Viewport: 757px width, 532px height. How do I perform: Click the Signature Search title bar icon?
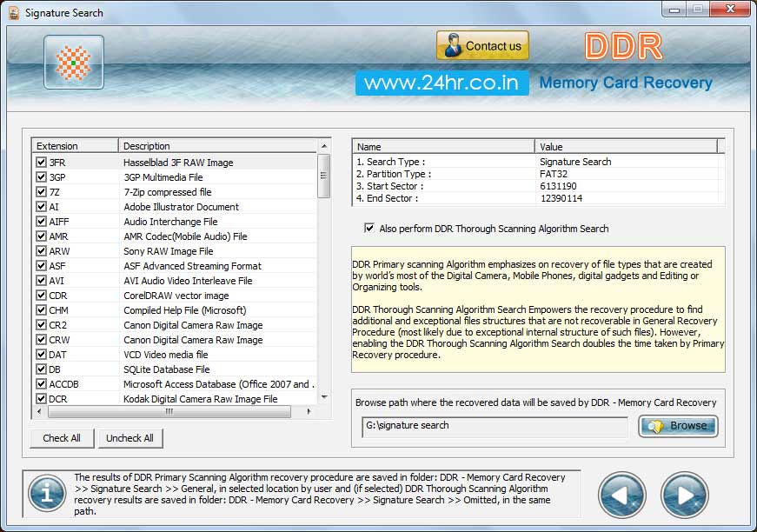click(x=14, y=12)
